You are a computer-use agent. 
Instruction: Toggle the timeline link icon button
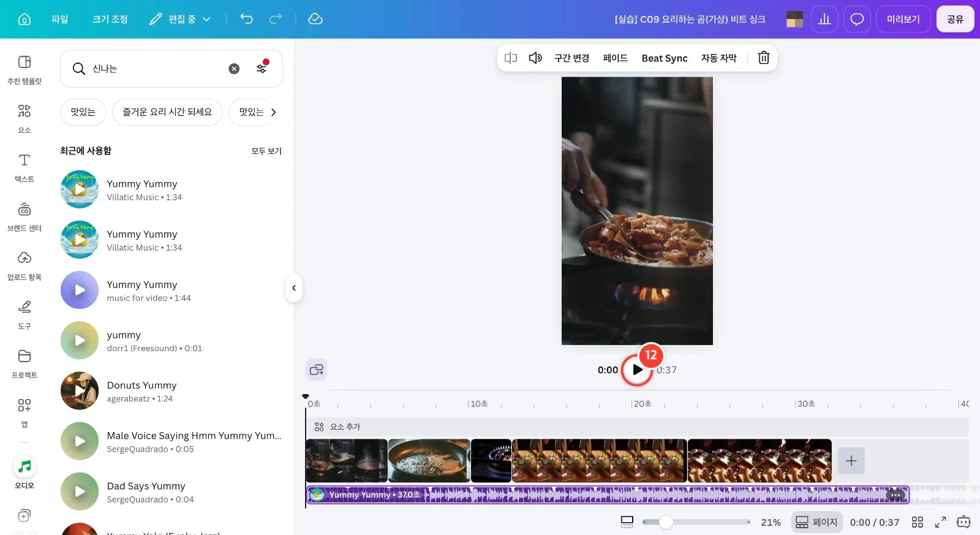[x=317, y=370]
